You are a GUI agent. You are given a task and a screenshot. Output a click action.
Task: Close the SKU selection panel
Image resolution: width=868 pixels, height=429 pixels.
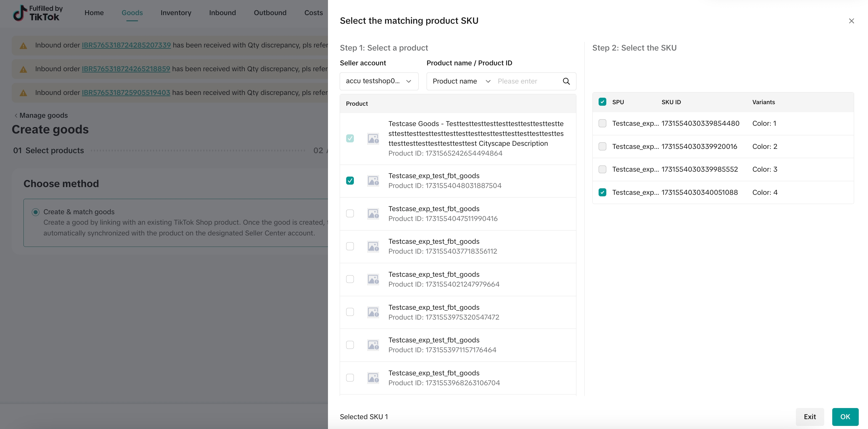click(x=851, y=21)
